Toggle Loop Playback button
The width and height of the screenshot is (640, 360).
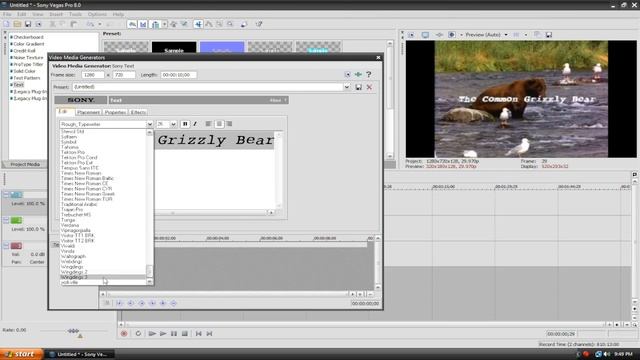[138, 333]
